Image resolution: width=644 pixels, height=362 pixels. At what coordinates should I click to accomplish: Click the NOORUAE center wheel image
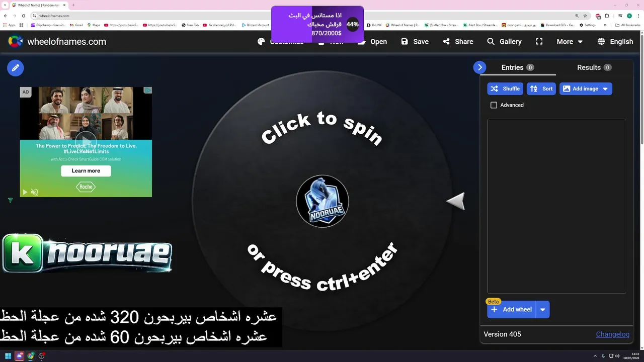tap(323, 201)
